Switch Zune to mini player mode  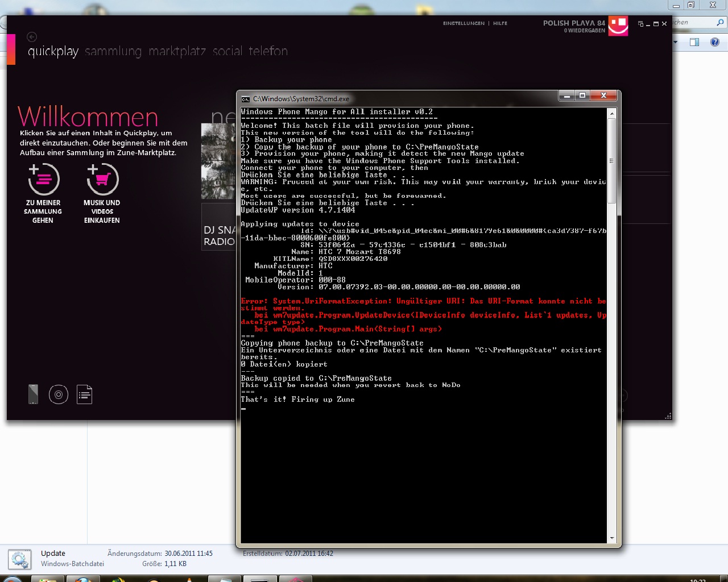click(x=641, y=24)
